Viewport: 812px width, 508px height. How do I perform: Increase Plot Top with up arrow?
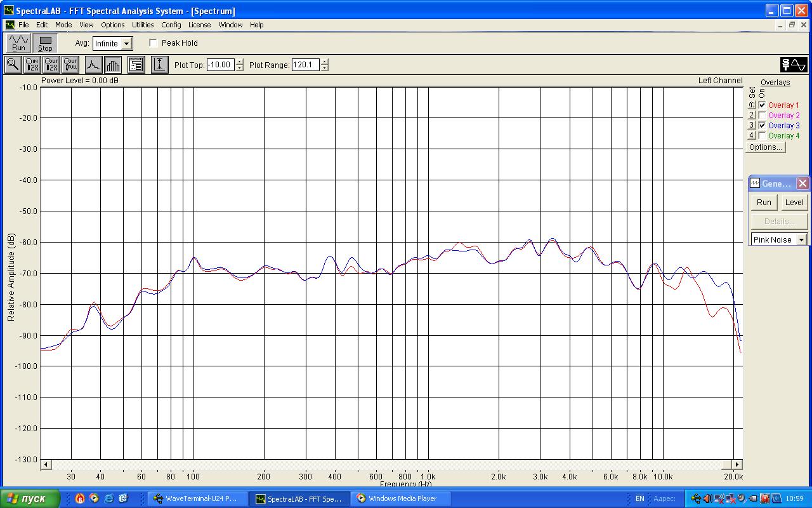point(239,62)
